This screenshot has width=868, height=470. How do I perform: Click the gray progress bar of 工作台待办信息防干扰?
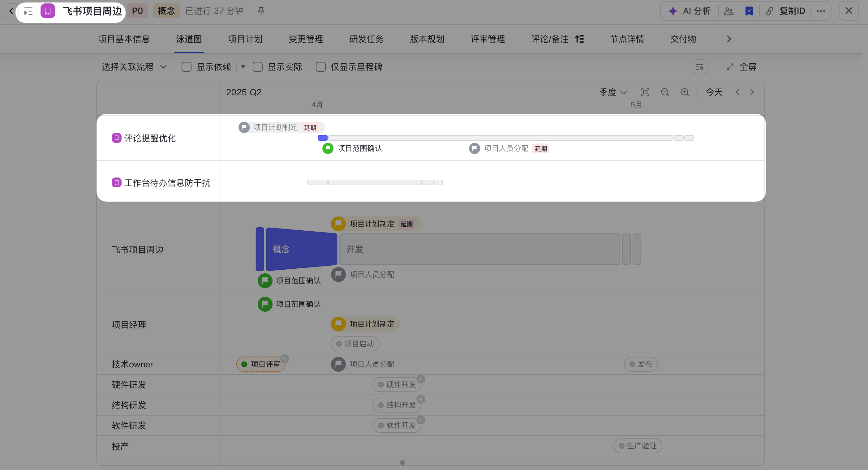click(375, 182)
